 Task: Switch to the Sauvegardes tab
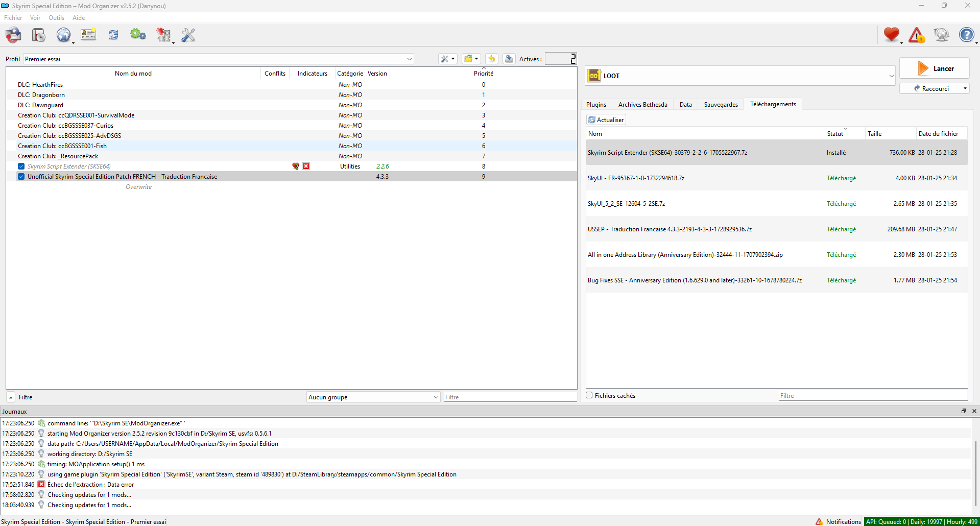(x=721, y=104)
